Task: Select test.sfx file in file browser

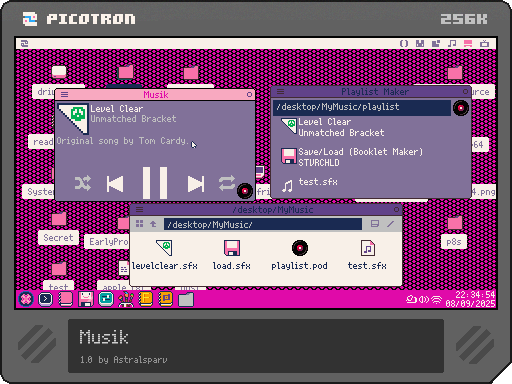Action: pos(367,255)
